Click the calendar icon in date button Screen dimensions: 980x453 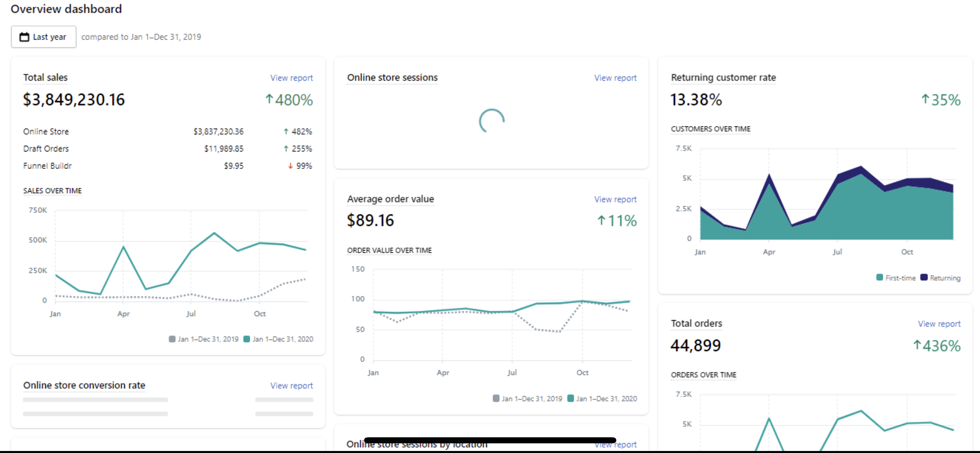pyautogui.click(x=25, y=37)
